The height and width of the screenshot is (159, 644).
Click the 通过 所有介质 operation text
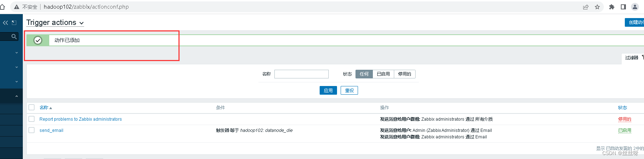479,119
